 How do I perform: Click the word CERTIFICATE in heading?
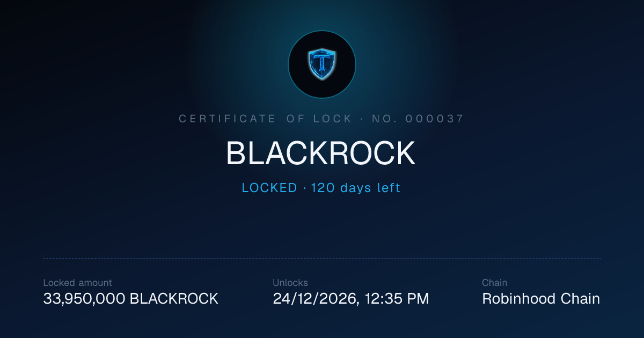click(x=228, y=119)
